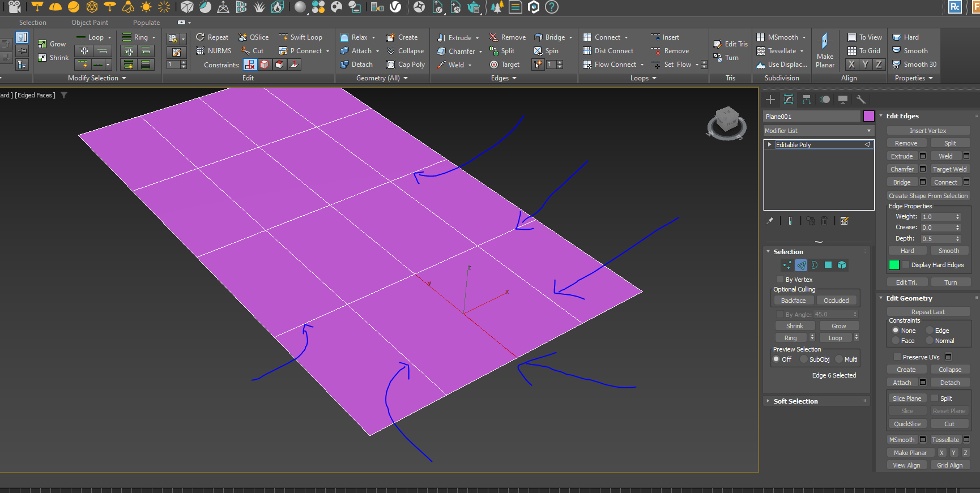Click the Swift Loop tool
Viewport: 980px width, 493px height.
(x=300, y=37)
